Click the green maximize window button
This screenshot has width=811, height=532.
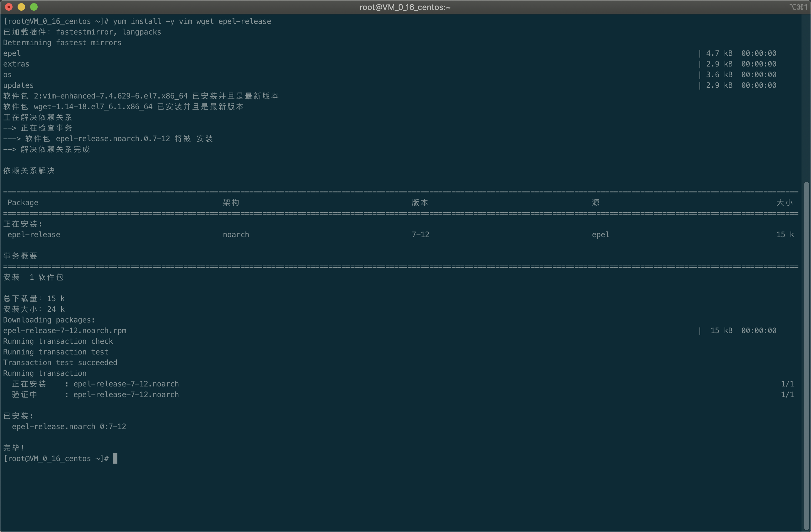(34, 7)
